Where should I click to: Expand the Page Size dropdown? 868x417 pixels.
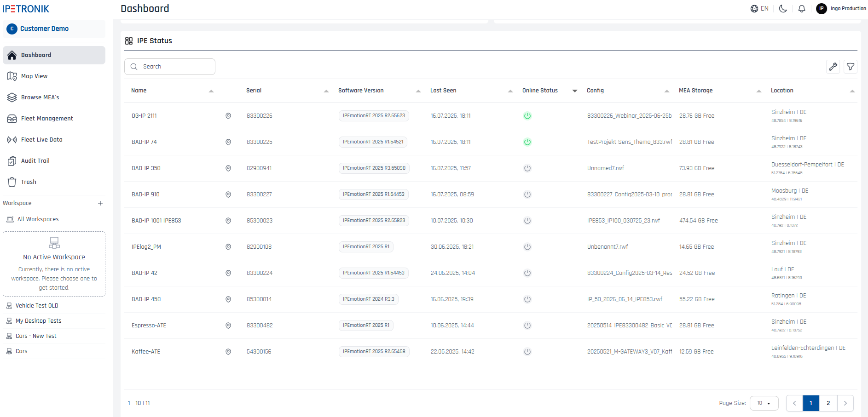(x=764, y=403)
